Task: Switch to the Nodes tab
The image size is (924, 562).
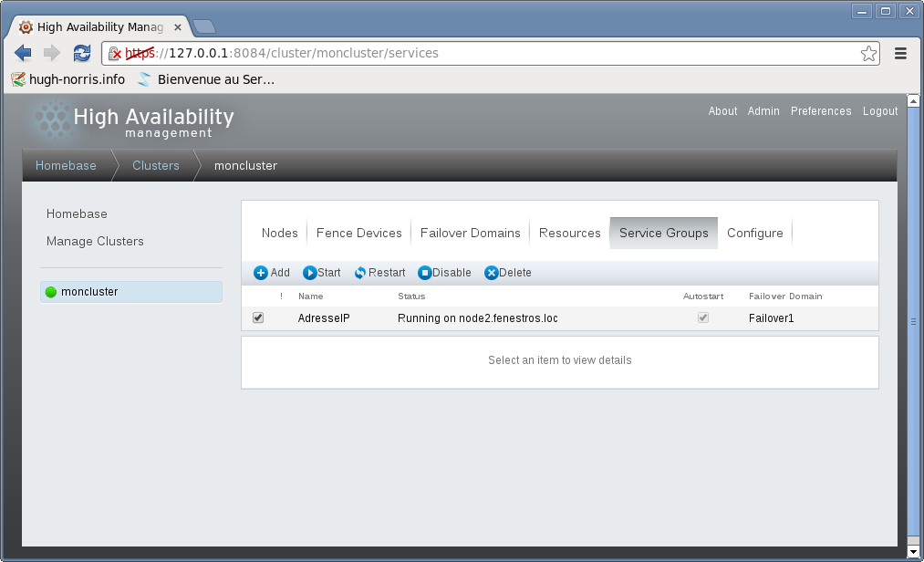Action: pyautogui.click(x=279, y=233)
